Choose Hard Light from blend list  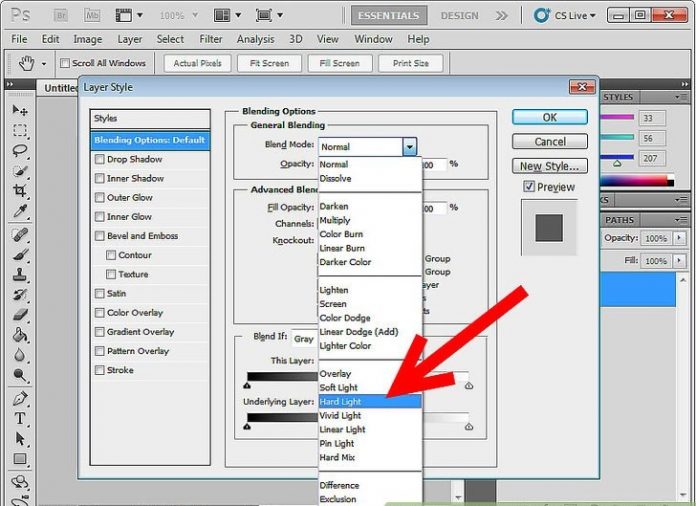[341, 401]
